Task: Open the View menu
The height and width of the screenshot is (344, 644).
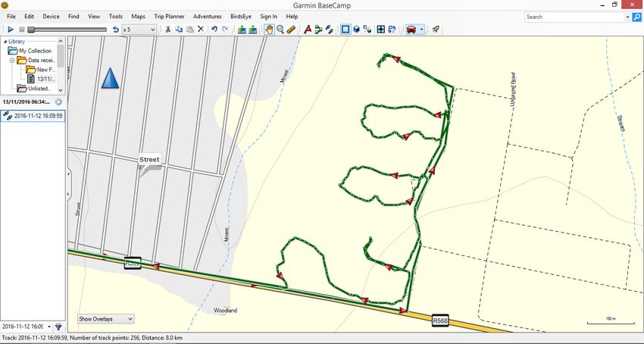Action: tap(94, 17)
